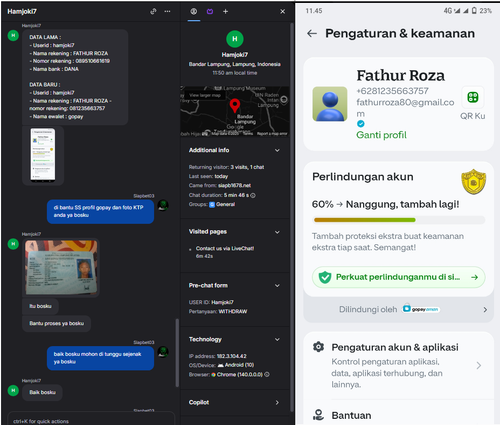The image size is (500, 425).
Task: Open the KTP ID card photo thumbnail
Action: (x=61, y=267)
